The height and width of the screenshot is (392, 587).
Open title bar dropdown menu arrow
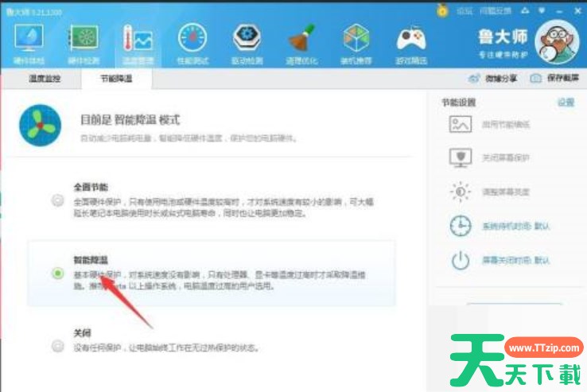[x=542, y=11]
